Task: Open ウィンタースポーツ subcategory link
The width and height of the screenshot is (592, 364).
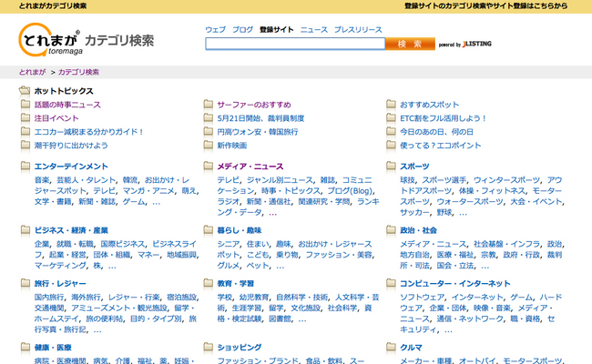Action: 506,180
